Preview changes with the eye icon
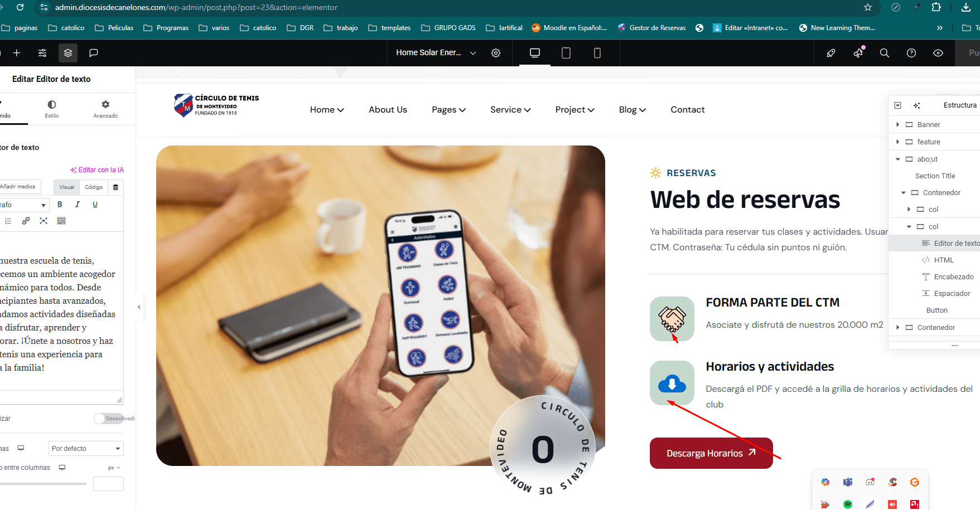The width and height of the screenshot is (980, 510). click(938, 53)
